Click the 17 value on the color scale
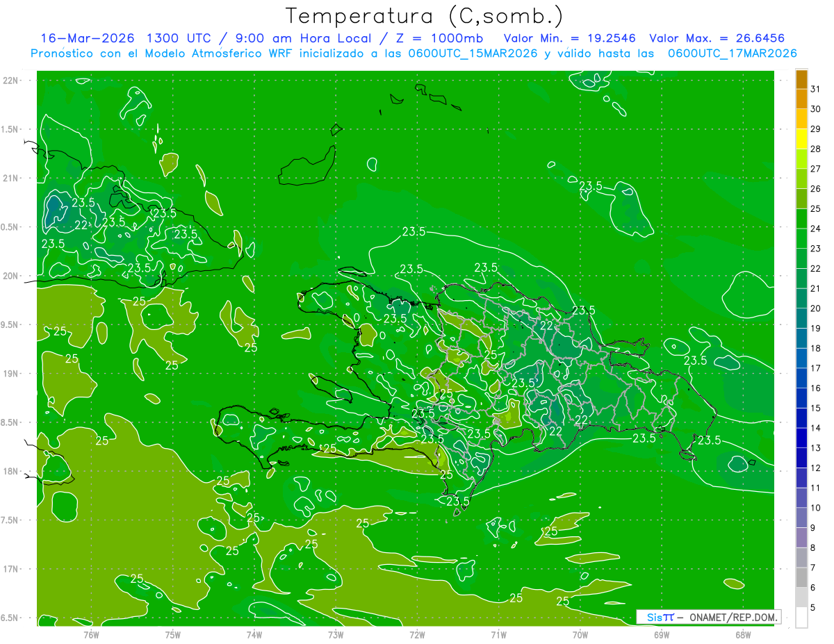The height and width of the screenshot is (644, 834). coord(816,368)
